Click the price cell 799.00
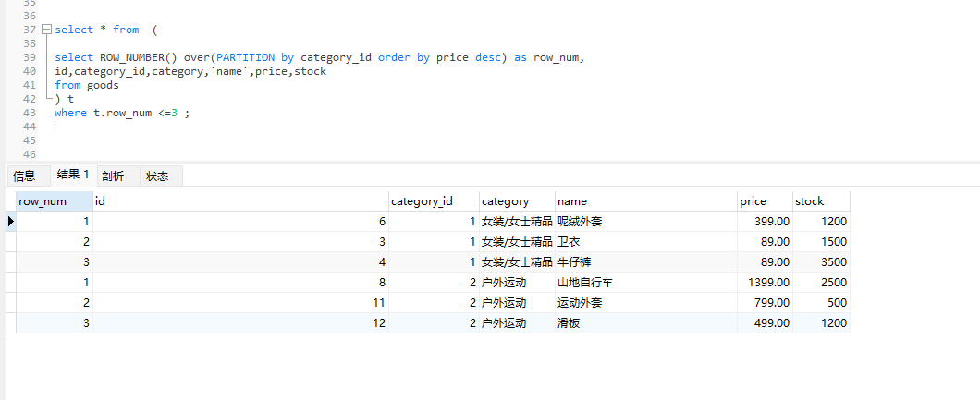This screenshot has width=980, height=400. tap(765, 303)
